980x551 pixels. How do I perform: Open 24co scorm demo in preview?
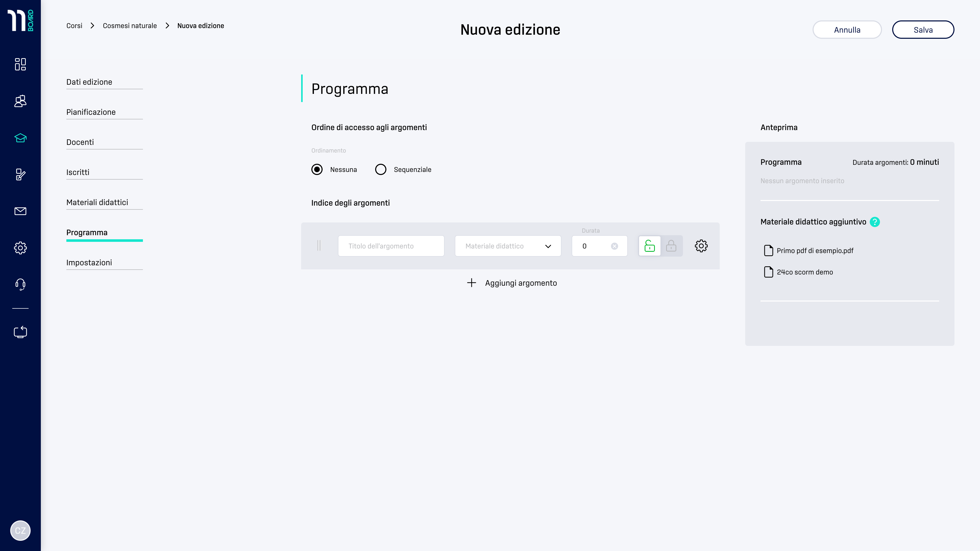pyautogui.click(x=805, y=272)
